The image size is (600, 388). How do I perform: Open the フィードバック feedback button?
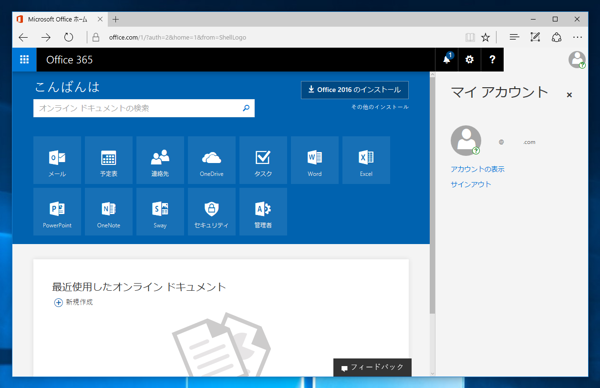(372, 367)
